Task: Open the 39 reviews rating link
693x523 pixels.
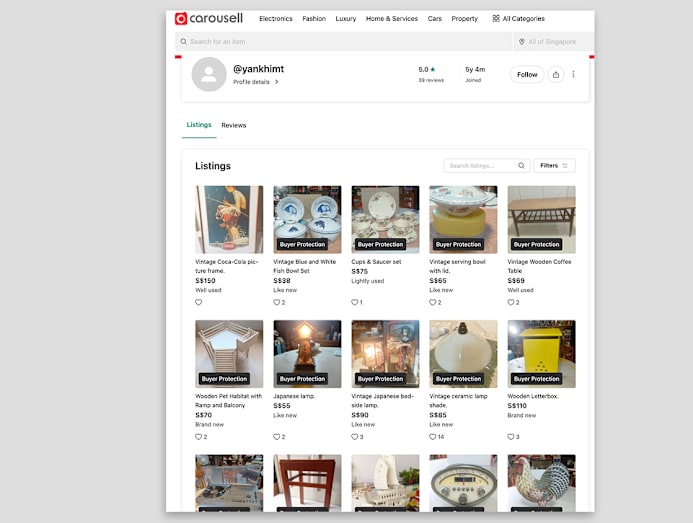Action: [431, 80]
